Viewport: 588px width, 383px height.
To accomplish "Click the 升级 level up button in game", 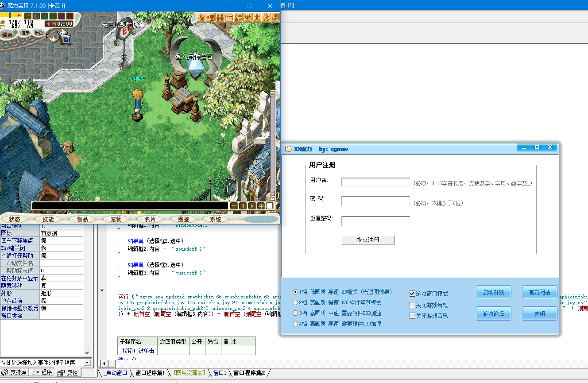I will pos(39,33).
